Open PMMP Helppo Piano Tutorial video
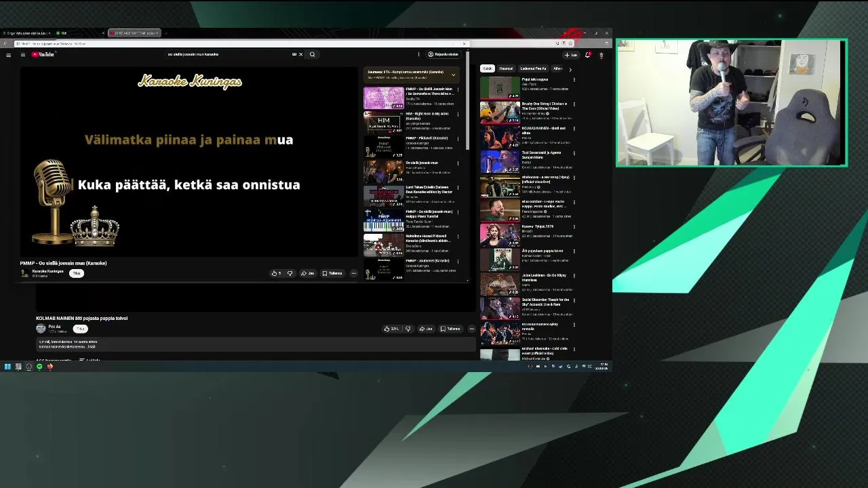This screenshot has height=488, width=868. (429, 214)
